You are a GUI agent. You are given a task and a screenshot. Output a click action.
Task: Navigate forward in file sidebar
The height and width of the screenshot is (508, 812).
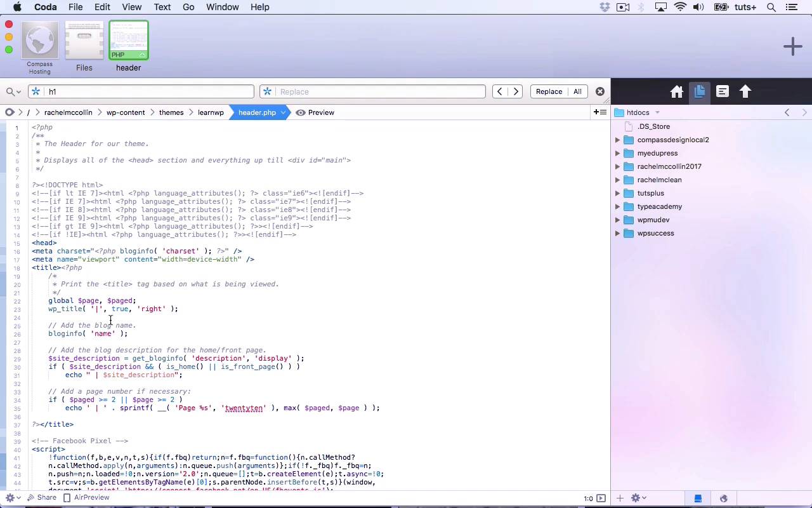click(x=804, y=112)
